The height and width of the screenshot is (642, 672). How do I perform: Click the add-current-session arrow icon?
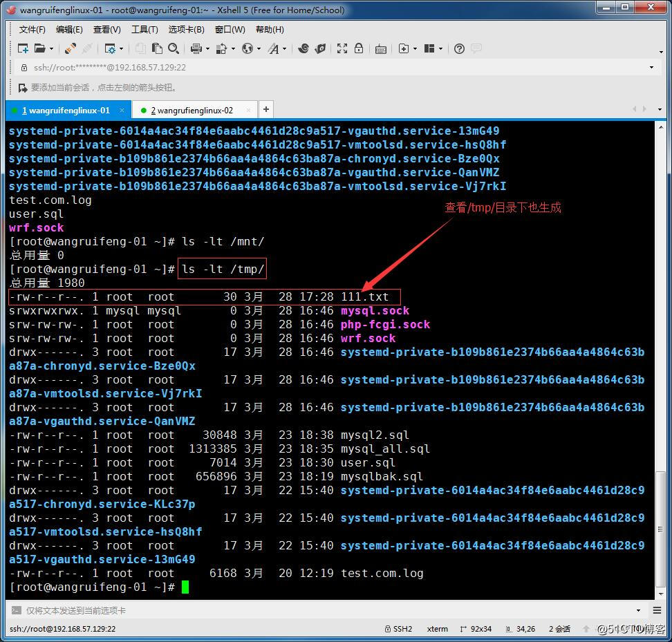click(23, 88)
